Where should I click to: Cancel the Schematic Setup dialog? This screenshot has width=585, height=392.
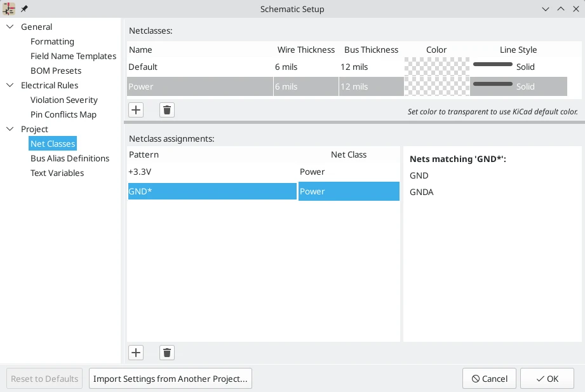[x=489, y=379]
